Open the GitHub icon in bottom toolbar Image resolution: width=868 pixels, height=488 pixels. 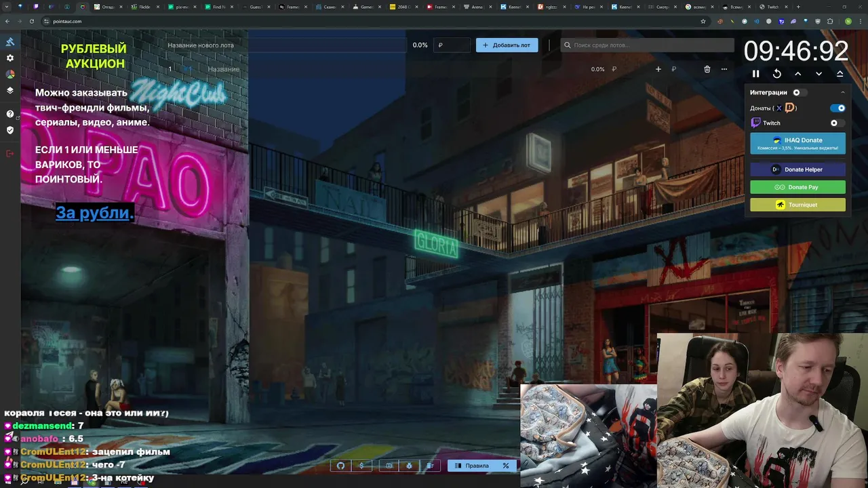340,466
